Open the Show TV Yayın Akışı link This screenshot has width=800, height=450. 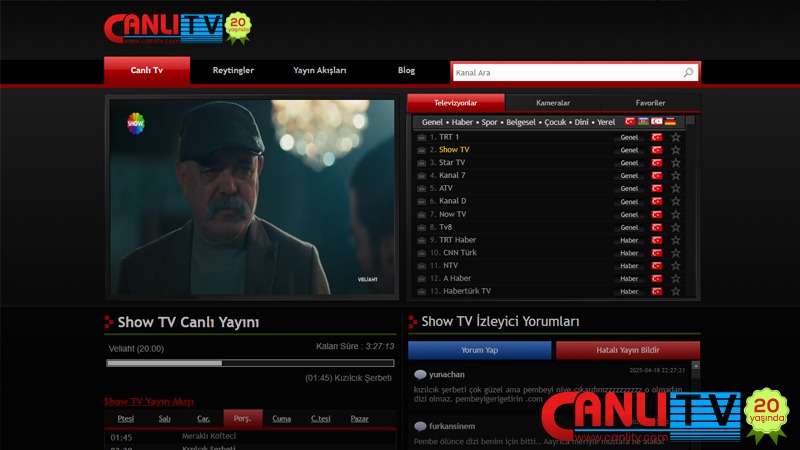[149, 402]
